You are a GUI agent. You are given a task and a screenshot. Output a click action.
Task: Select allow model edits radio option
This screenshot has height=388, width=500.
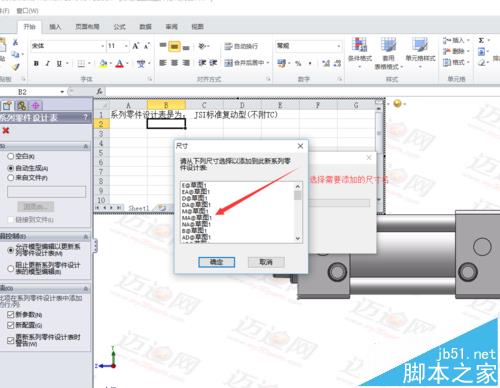[11, 250]
